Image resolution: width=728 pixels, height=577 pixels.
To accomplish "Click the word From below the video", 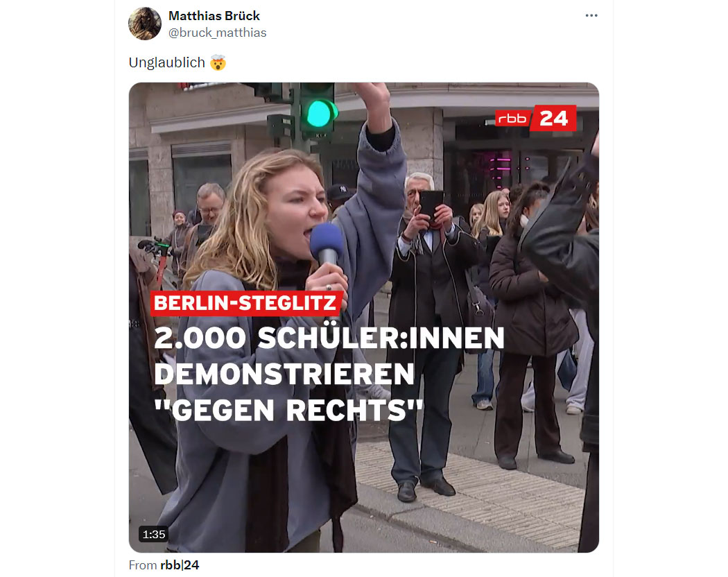I will [143, 565].
